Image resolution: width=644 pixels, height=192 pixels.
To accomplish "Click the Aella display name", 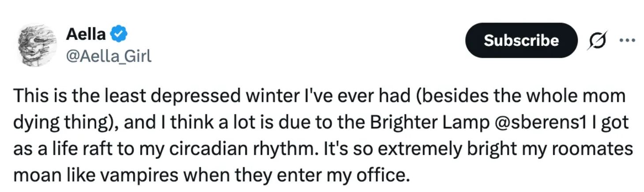I will 86,34.
